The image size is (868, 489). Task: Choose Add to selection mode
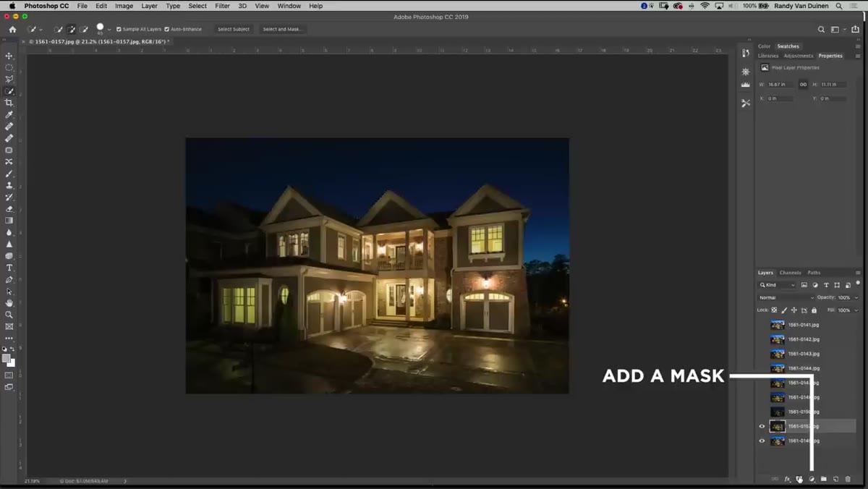tap(72, 30)
